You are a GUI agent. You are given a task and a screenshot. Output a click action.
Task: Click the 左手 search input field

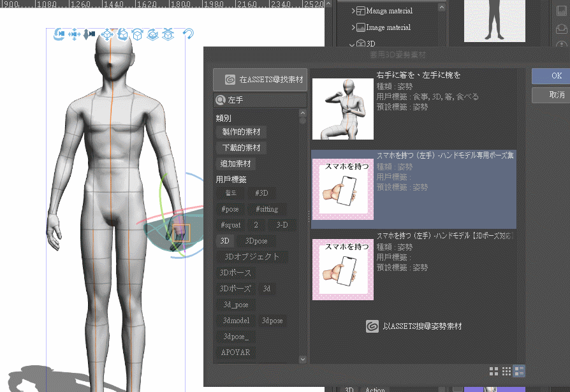pos(260,100)
